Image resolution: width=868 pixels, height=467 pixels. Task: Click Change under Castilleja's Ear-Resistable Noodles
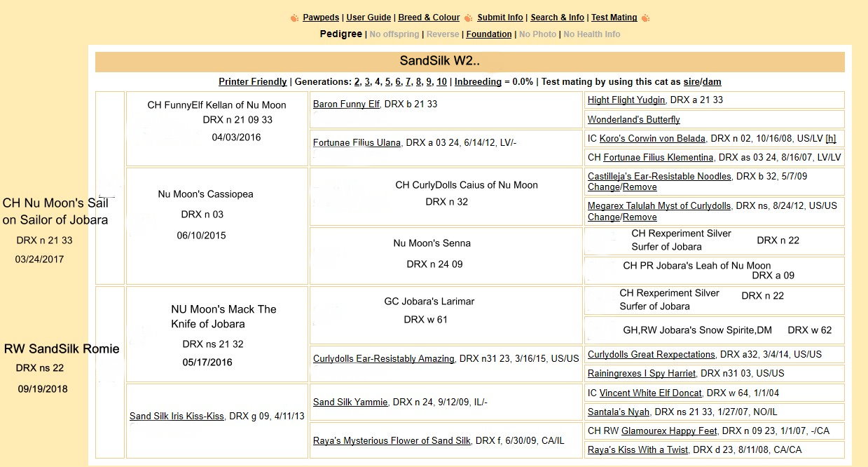604,187
